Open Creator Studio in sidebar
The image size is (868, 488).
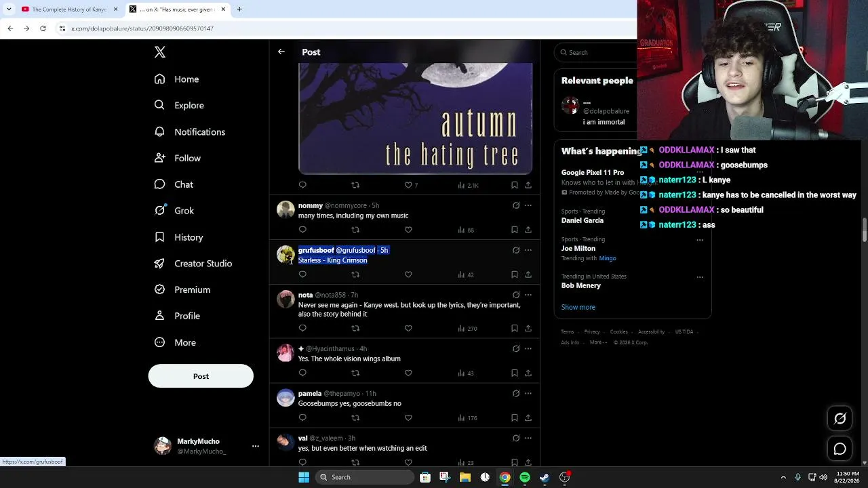(193, 264)
